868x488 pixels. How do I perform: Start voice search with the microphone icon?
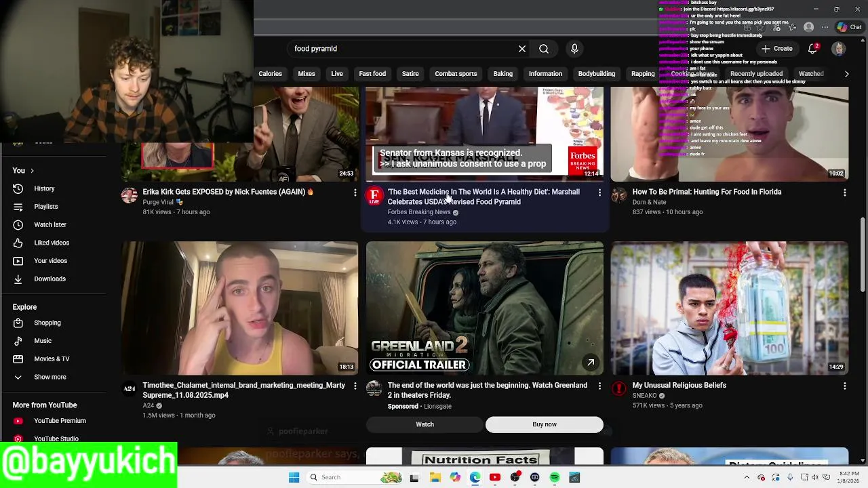click(574, 49)
